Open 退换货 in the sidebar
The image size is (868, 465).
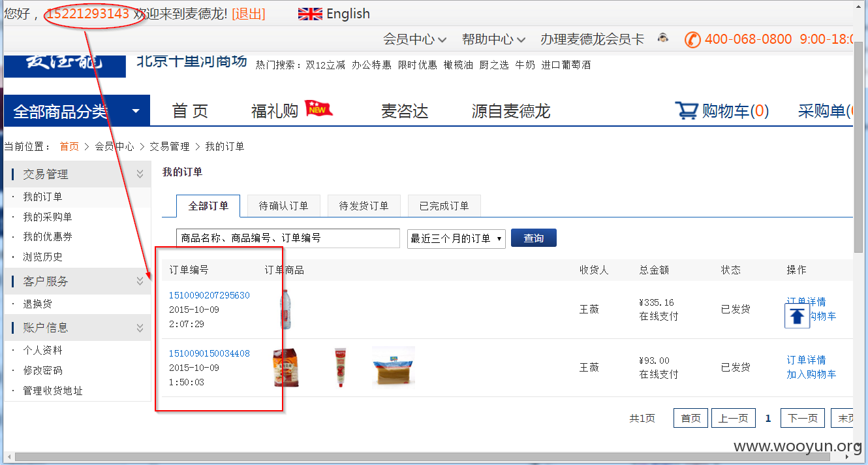38,304
